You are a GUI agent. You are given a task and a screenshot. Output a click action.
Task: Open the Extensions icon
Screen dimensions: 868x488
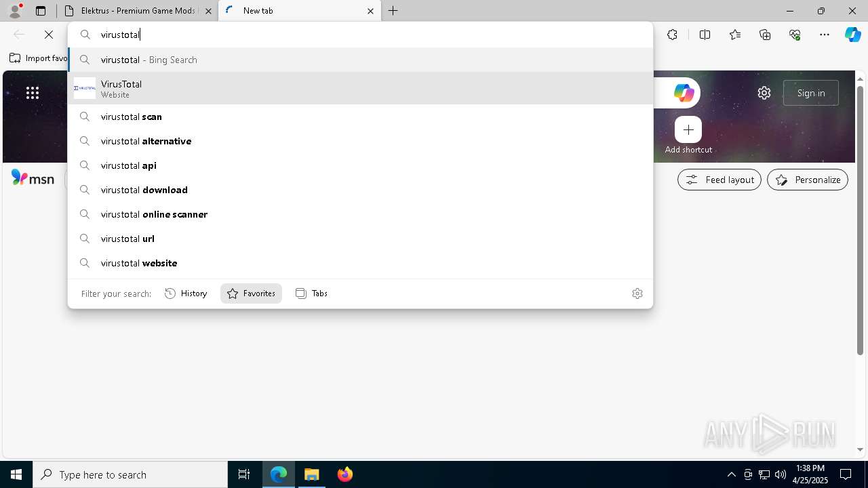672,35
